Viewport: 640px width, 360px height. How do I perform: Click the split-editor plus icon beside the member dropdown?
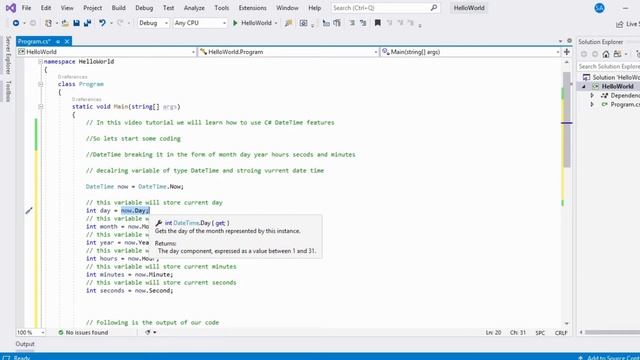point(567,52)
